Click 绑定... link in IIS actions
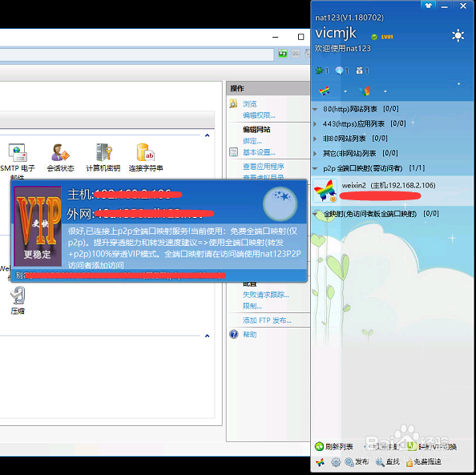The width and height of the screenshot is (476, 475). coord(252,141)
